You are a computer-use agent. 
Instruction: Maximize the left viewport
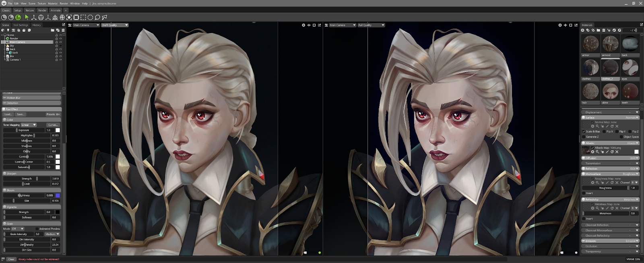(x=314, y=25)
